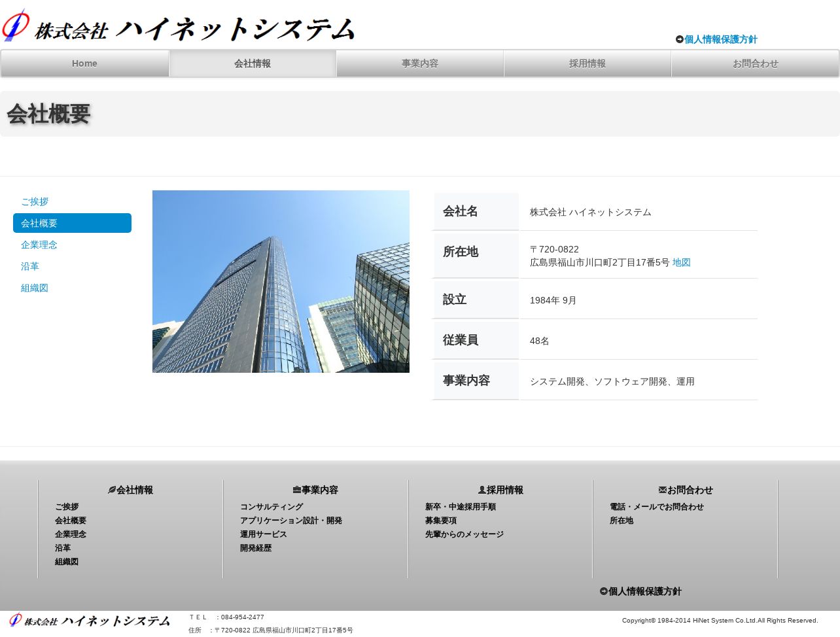
Task: Open footer link 新卒・中途採用手順
Action: (x=461, y=507)
